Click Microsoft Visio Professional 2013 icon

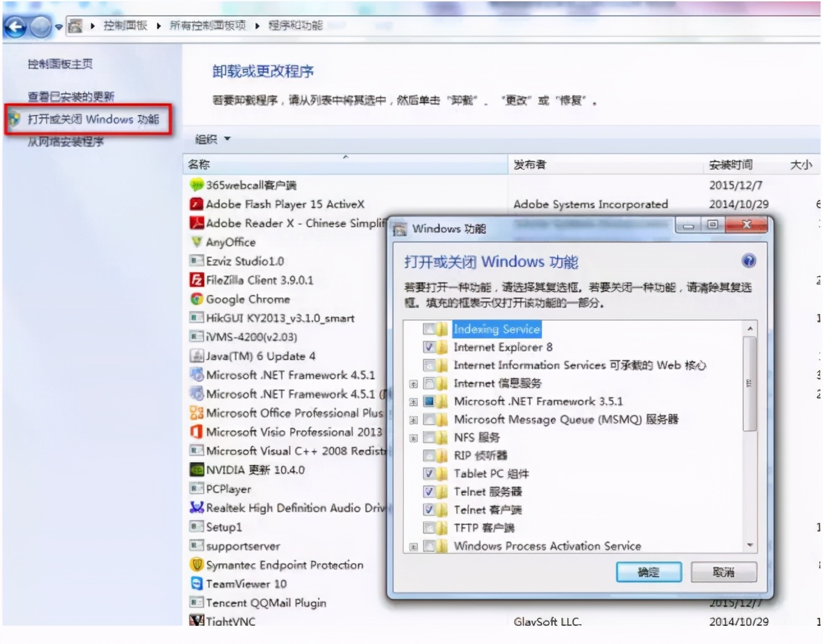(196, 432)
